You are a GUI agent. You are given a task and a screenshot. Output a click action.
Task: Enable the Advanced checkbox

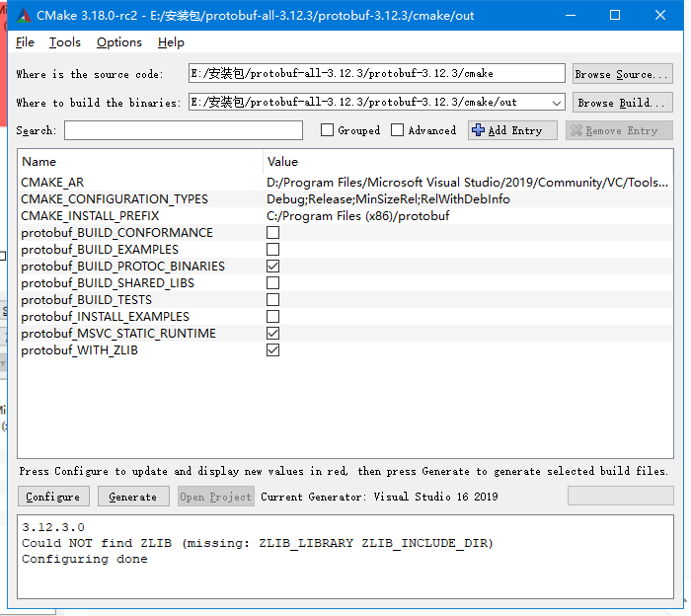pos(397,130)
